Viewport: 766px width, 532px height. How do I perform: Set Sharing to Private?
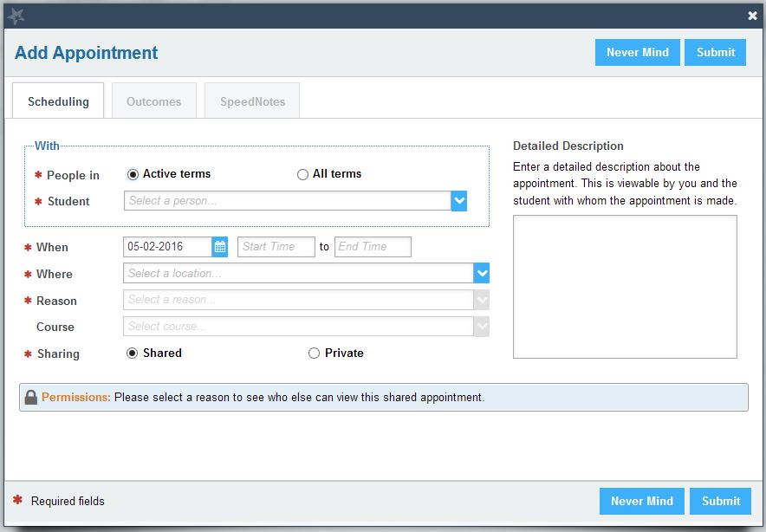click(312, 353)
